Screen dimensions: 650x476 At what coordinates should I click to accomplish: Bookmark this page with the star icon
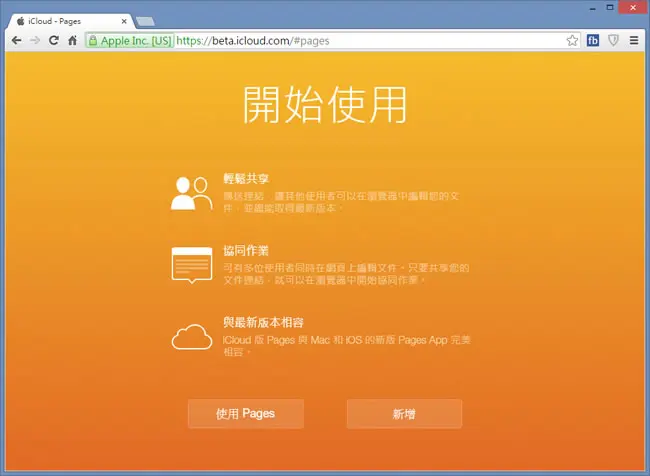572,40
